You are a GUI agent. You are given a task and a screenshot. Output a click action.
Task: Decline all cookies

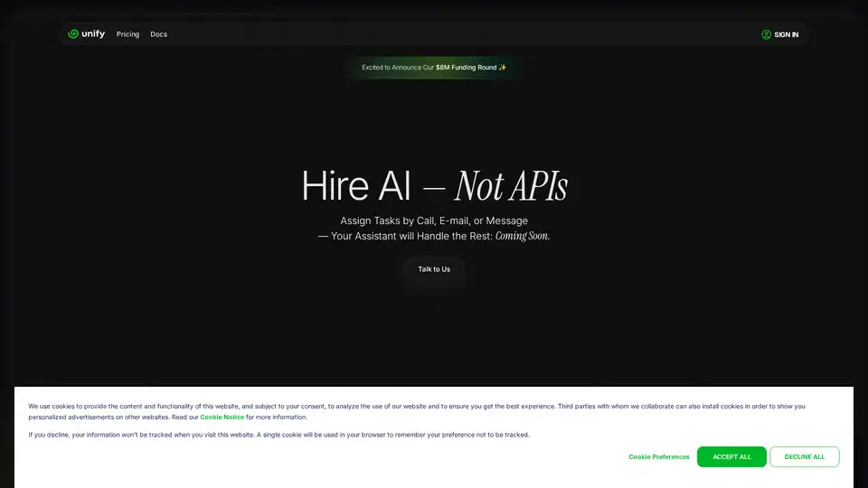point(804,457)
